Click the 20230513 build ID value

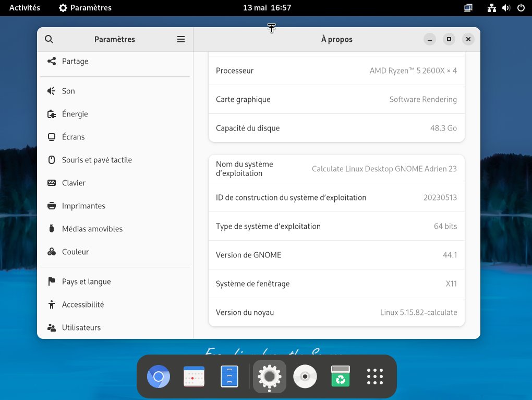point(440,197)
